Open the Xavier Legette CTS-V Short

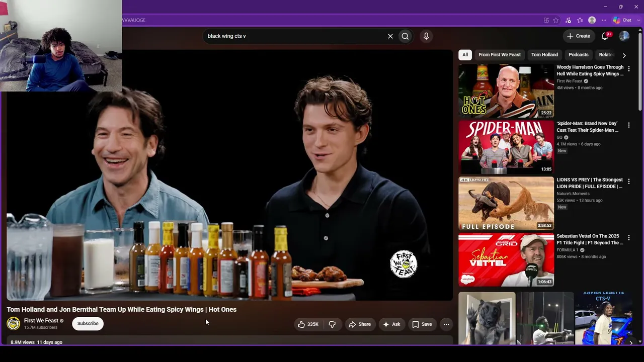pyautogui.click(x=604, y=318)
